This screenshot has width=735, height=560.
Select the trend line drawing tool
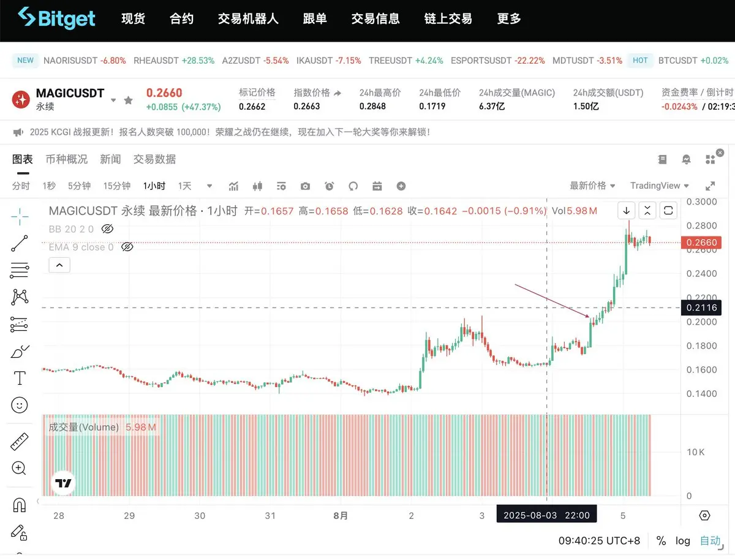[x=20, y=243]
